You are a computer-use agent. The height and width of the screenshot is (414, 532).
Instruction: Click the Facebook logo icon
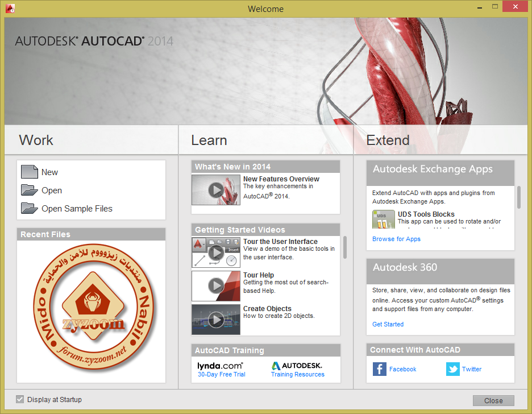tap(379, 369)
